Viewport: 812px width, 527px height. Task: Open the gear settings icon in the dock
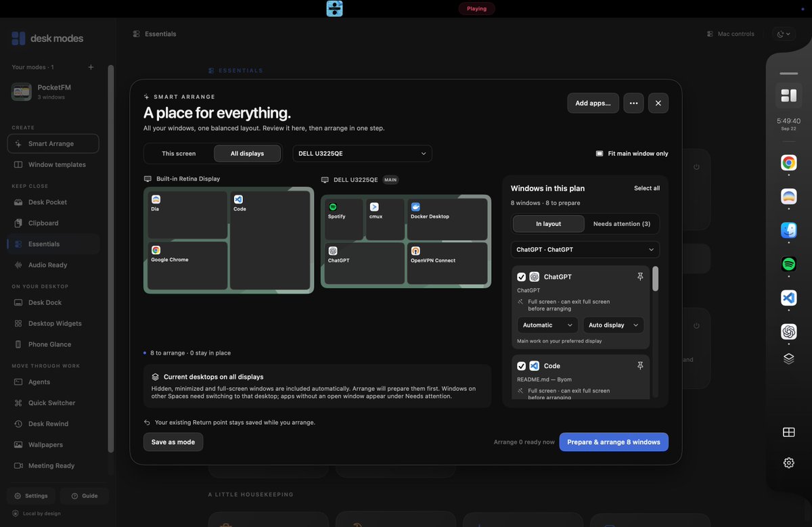(788, 463)
